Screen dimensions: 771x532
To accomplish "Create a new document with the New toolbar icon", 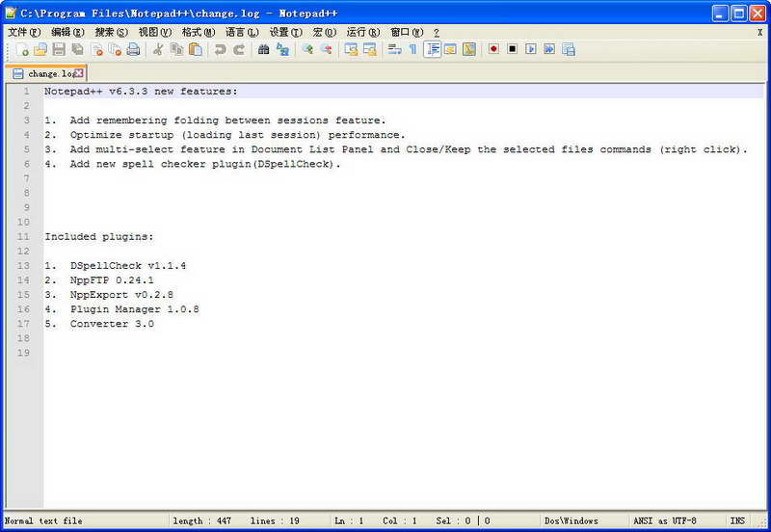I will (22, 50).
